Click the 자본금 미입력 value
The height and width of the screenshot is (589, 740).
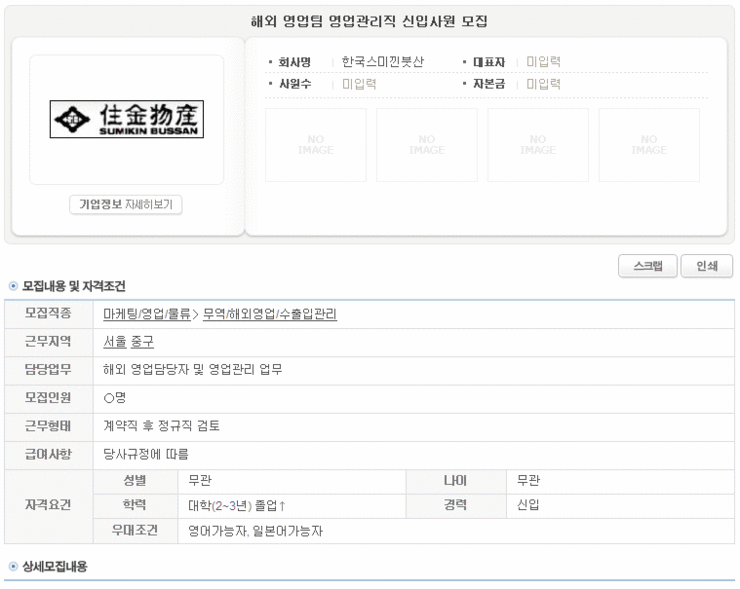click(x=544, y=84)
